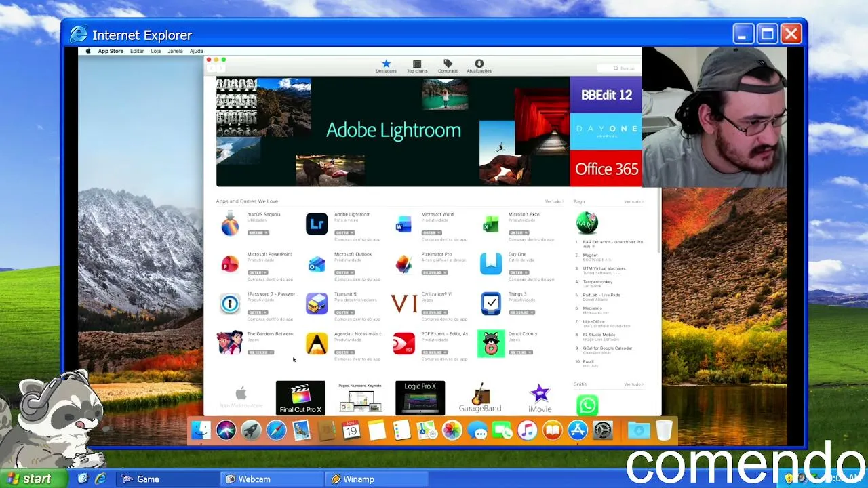This screenshot has height=488, width=868.
Task: Switch to the Destaques tab
Action: (x=386, y=66)
